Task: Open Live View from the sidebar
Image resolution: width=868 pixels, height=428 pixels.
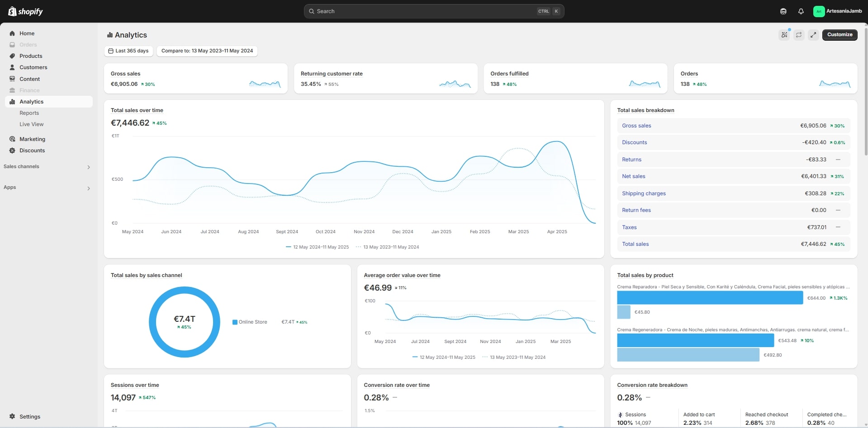Action: [31, 124]
